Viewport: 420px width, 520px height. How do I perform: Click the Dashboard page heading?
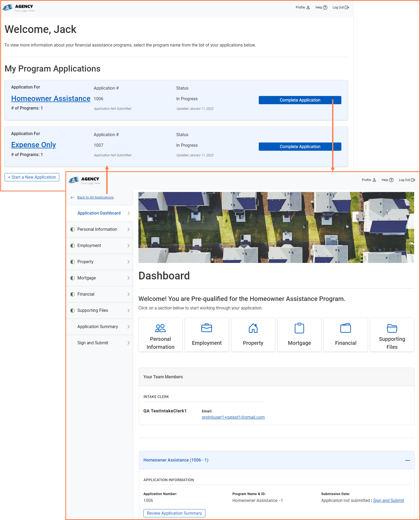tap(164, 276)
